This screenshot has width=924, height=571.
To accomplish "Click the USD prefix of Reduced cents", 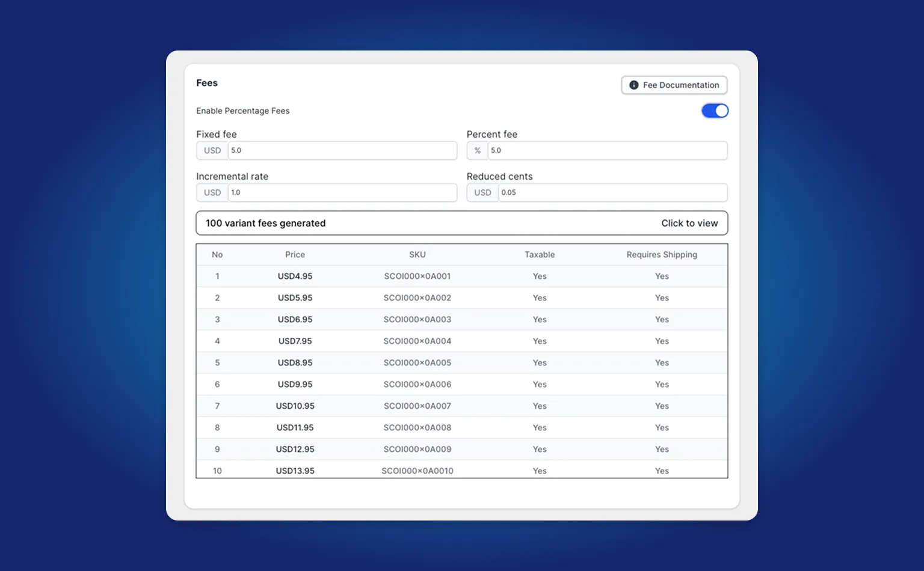I will click(482, 192).
